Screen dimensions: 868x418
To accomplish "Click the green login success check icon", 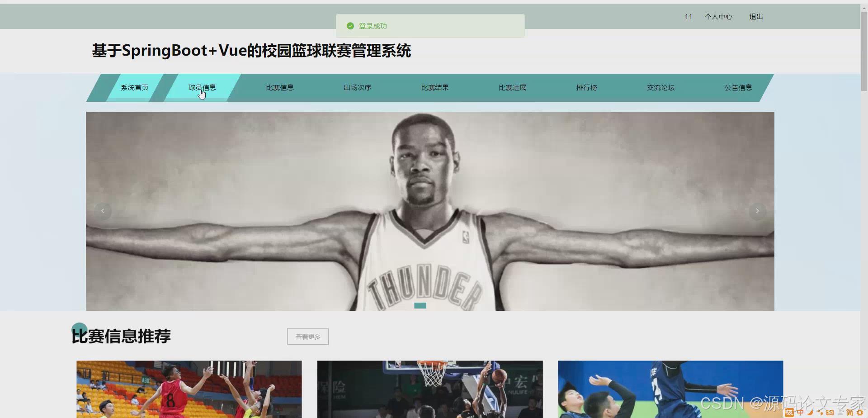I will pos(350,26).
